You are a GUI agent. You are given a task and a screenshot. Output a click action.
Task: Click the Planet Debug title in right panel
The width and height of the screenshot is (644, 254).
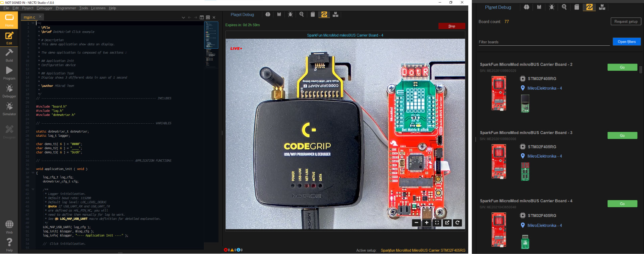(x=498, y=7)
